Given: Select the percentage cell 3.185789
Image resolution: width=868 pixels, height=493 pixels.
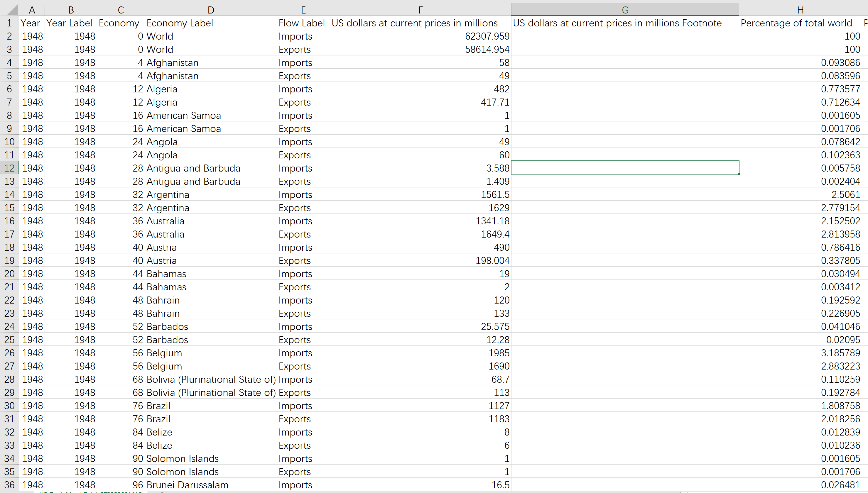Looking at the screenshot, I should coord(800,353).
